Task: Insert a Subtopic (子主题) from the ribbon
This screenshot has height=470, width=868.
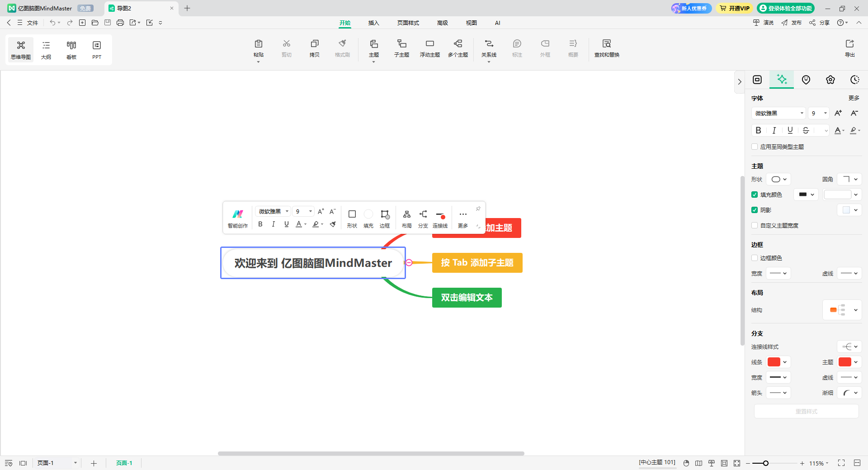Action: [401, 48]
